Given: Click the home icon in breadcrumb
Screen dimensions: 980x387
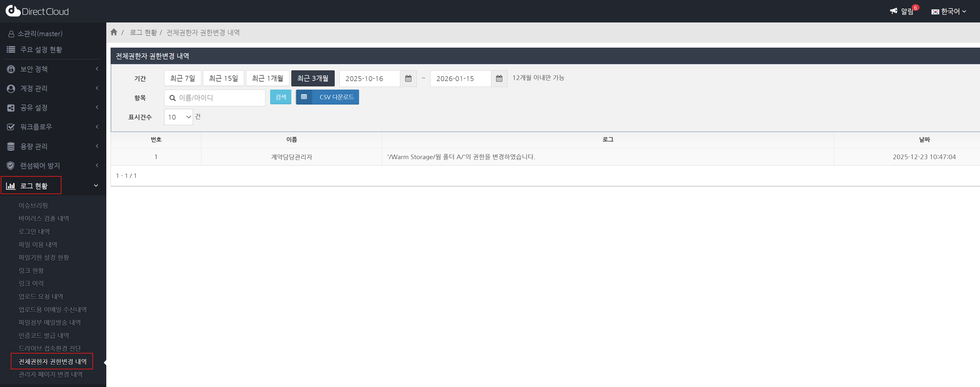Looking at the screenshot, I should click(114, 32).
